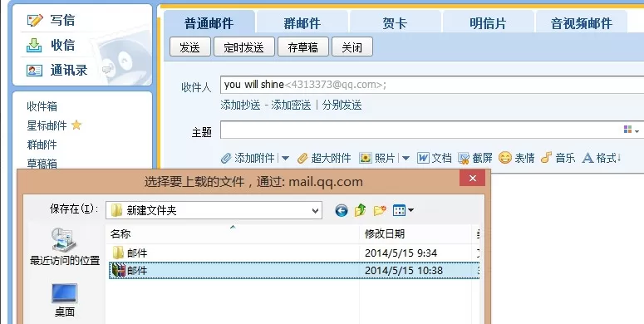This screenshot has height=324, width=644.
Task: Select the 邮件 archive row dated 10:38
Action: [294, 270]
